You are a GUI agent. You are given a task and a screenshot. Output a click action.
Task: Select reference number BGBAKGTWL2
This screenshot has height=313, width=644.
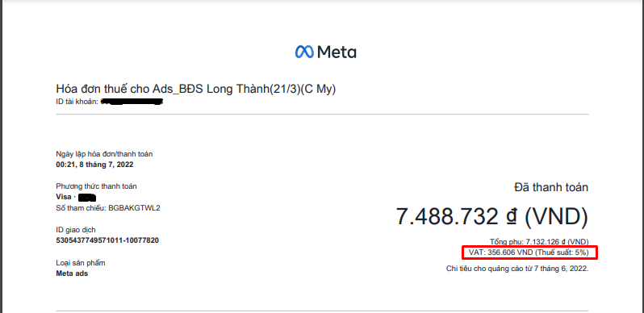click(134, 208)
